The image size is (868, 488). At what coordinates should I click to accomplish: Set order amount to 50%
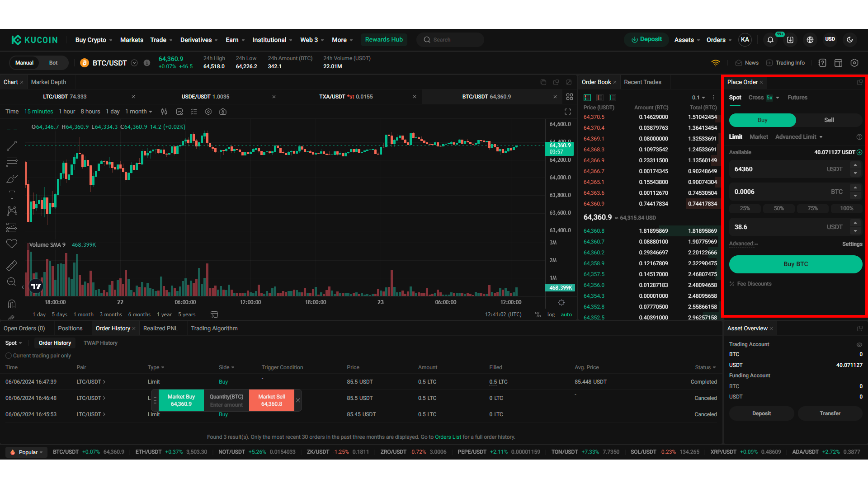pyautogui.click(x=778, y=208)
